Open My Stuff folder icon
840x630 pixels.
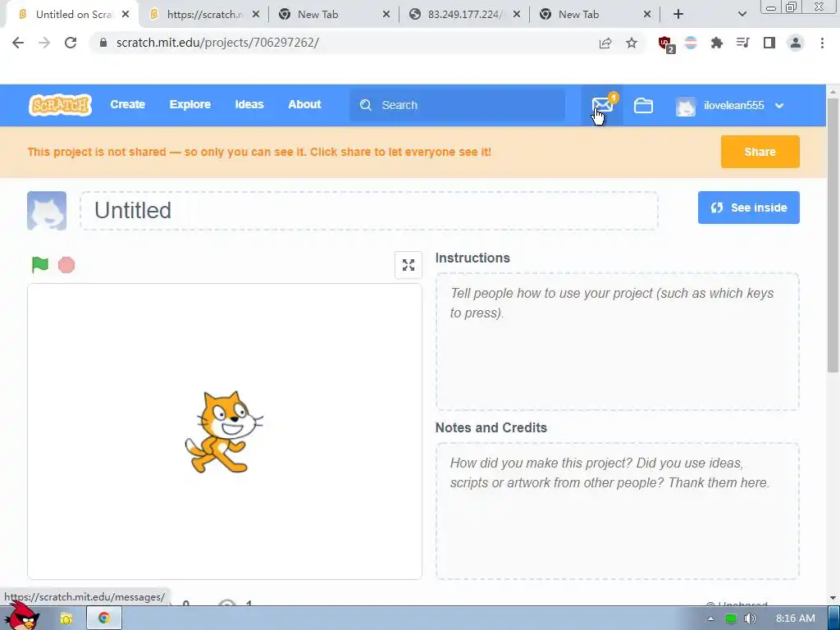(x=643, y=106)
